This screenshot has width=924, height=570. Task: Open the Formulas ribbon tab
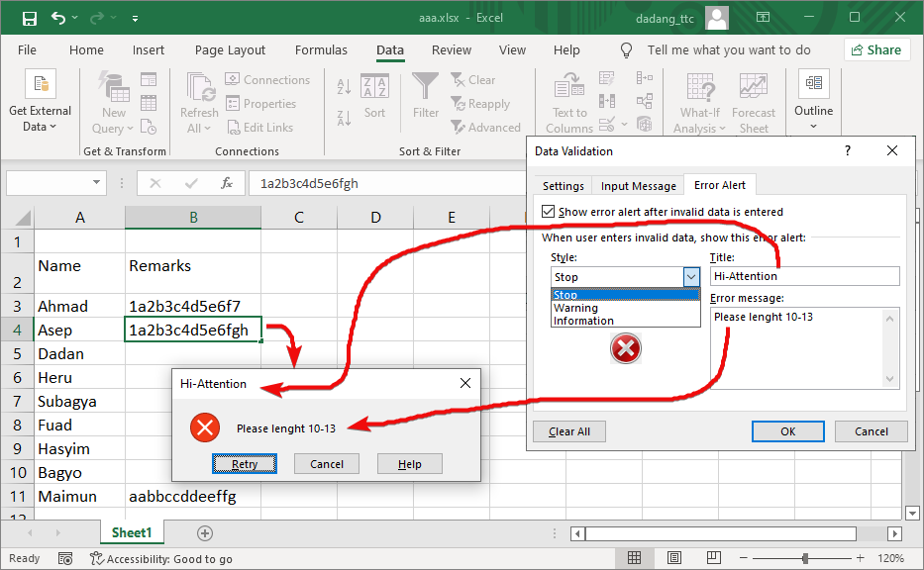coord(321,49)
